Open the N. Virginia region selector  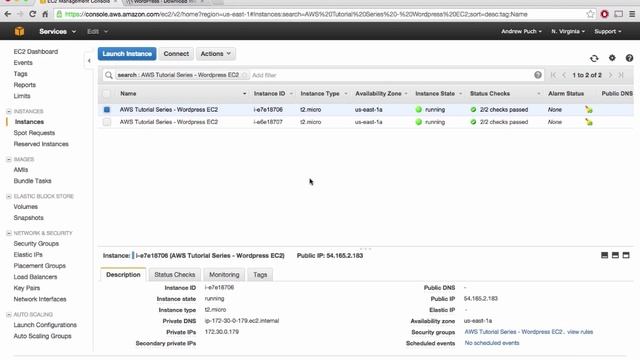tap(568, 31)
